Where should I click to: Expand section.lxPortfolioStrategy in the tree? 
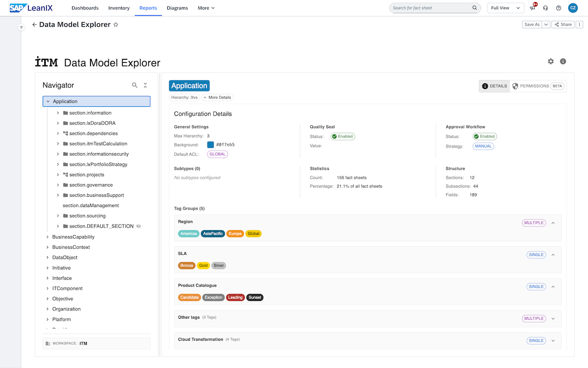coord(58,164)
